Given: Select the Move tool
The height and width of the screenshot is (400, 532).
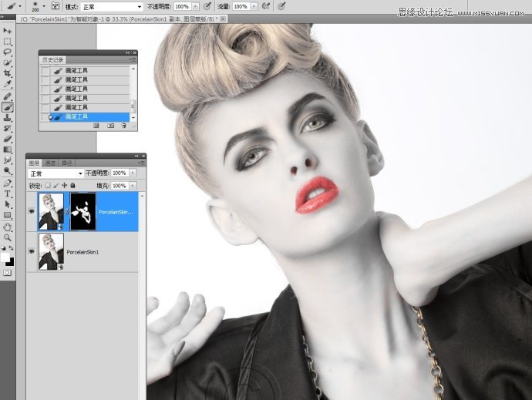Looking at the screenshot, I should click(x=8, y=31).
